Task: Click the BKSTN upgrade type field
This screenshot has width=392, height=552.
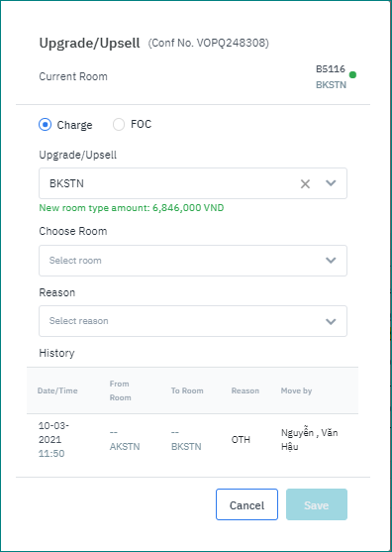Action: pos(193,183)
